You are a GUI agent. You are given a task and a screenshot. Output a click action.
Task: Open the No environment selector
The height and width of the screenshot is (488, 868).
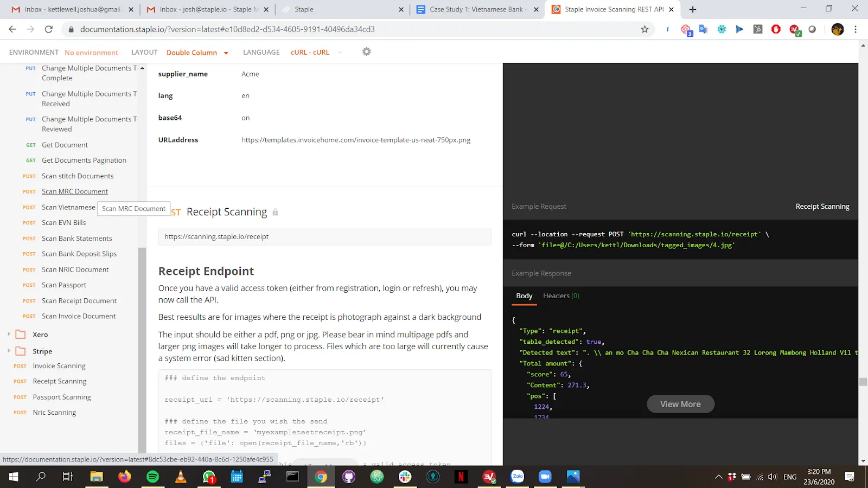coord(91,53)
